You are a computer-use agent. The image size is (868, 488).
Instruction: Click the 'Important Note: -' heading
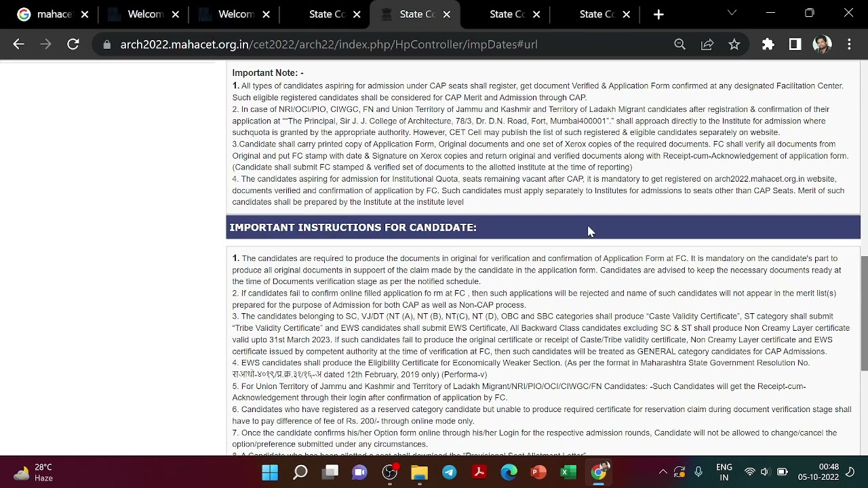(x=268, y=73)
